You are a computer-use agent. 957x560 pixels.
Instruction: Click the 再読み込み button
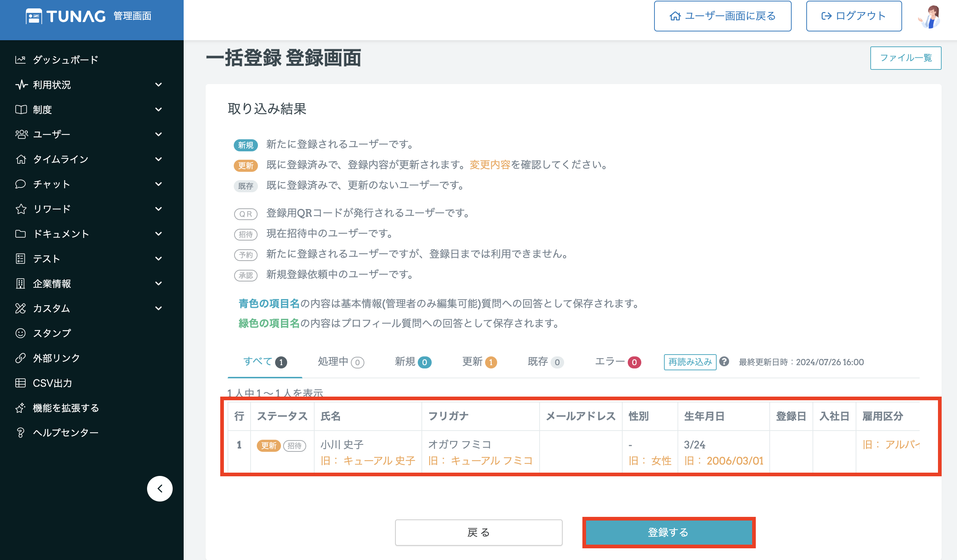coord(690,362)
